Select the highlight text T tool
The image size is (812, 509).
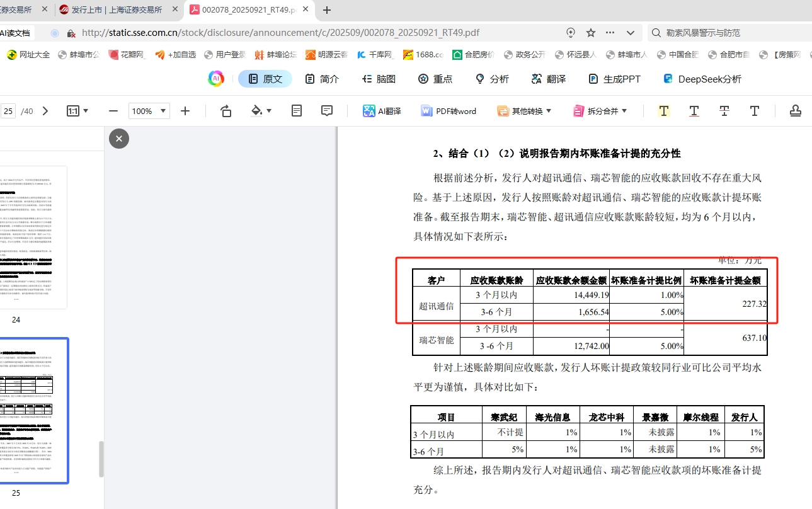(663, 111)
